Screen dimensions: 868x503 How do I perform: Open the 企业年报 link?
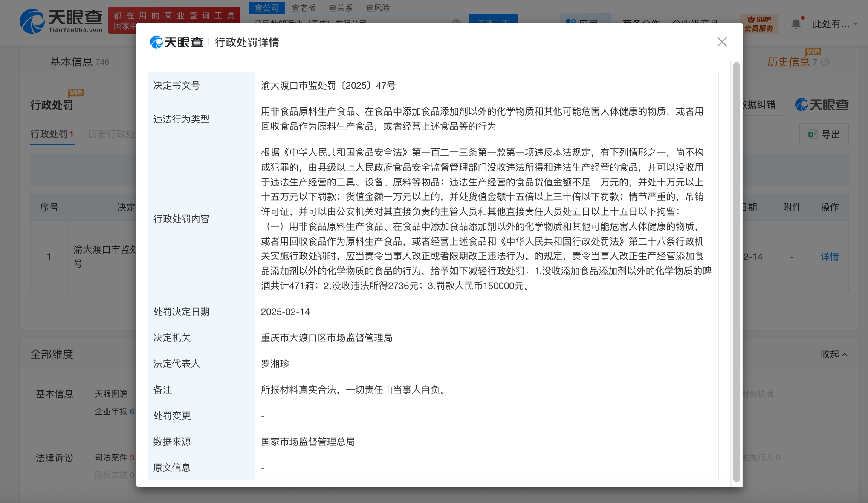click(x=111, y=411)
